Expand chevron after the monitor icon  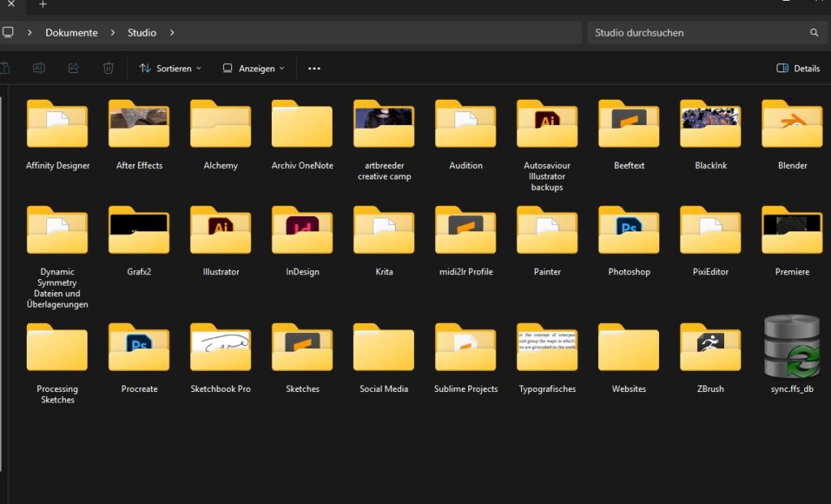[x=30, y=32]
